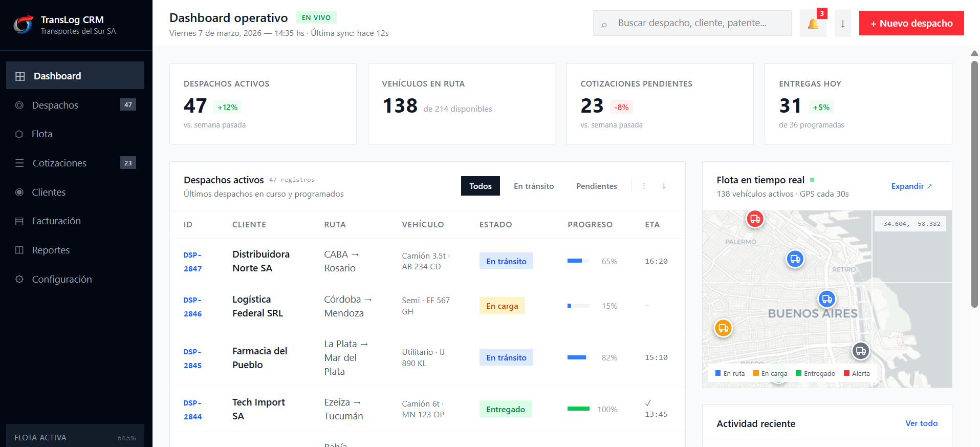Click the TransLog CRM logo
Image resolution: width=980 pixels, height=447 pixels.
pyautogui.click(x=23, y=24)
